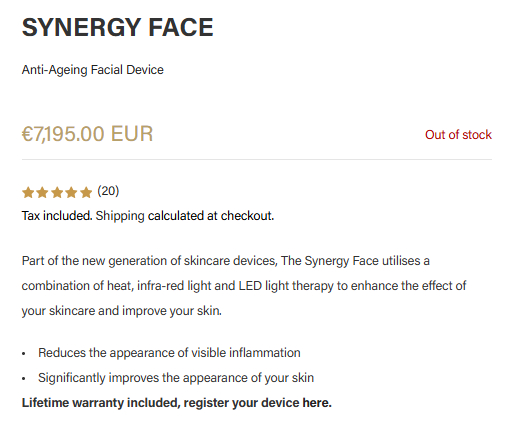Click the first gold rating star

point(28,193)
